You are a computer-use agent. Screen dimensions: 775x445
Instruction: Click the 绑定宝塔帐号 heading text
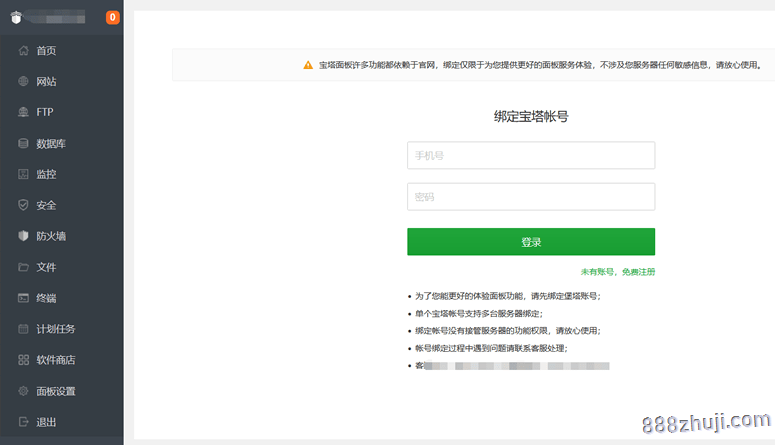[x=531, y=117]
